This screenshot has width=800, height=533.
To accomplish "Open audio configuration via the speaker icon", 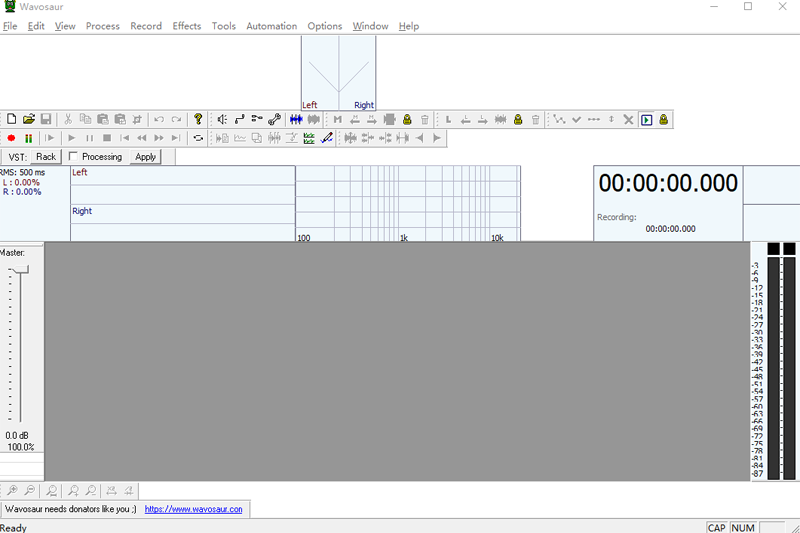I will coord(222,119).
